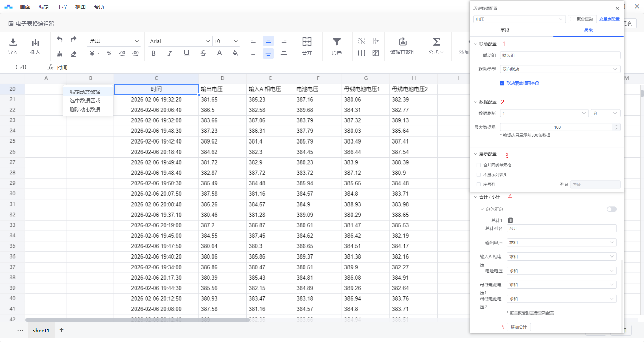644x342 pixels.
Task: Toggle the 总体汇总 switch
Action: [611, 209]
